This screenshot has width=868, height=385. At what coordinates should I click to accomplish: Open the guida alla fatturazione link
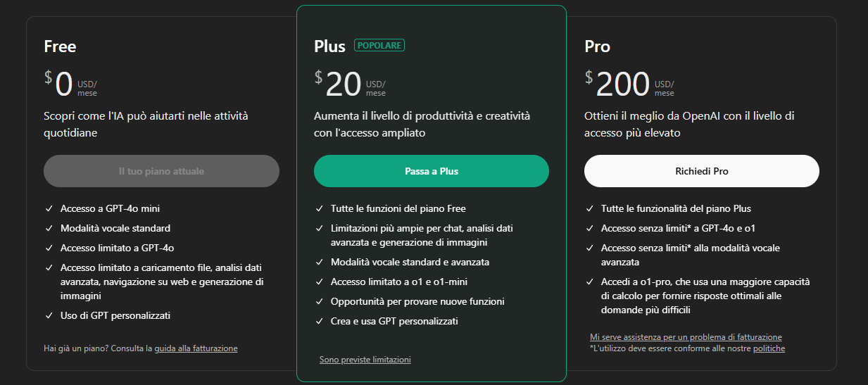[196, 348]
